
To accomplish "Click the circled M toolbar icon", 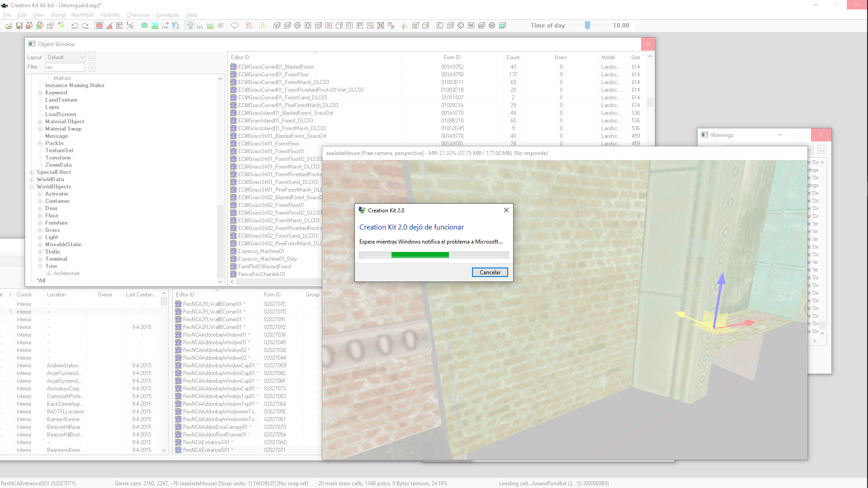I will (297, 26).
